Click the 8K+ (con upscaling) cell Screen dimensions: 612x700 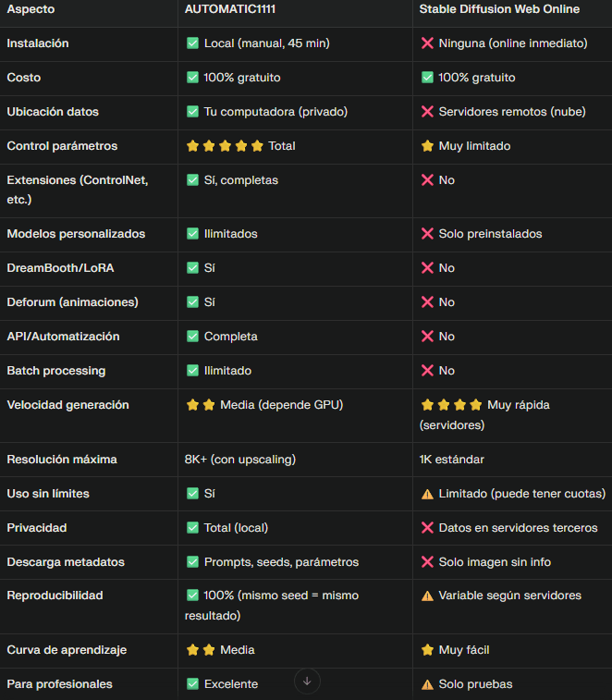240,460
